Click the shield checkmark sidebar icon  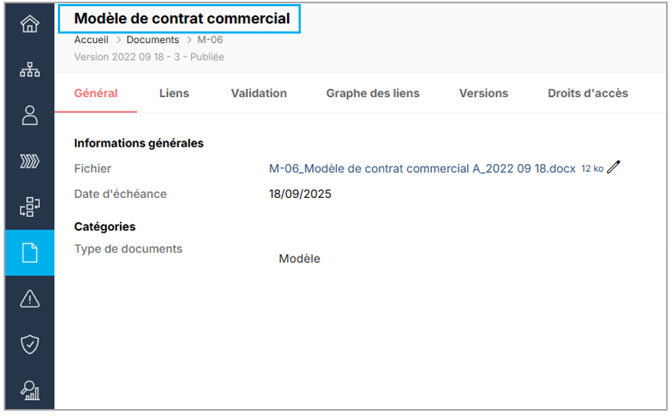29,345
